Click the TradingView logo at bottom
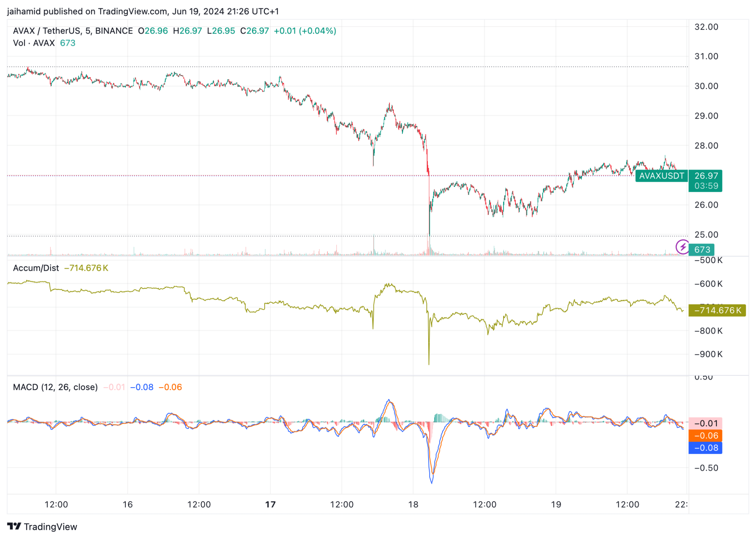 (42, 526)
